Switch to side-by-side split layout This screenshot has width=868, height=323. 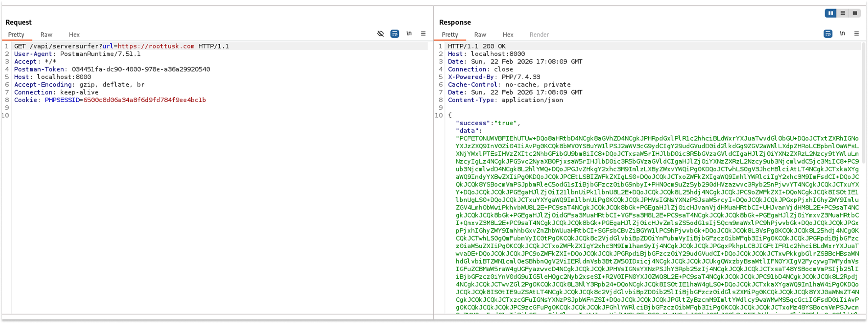tap(831, 13)
